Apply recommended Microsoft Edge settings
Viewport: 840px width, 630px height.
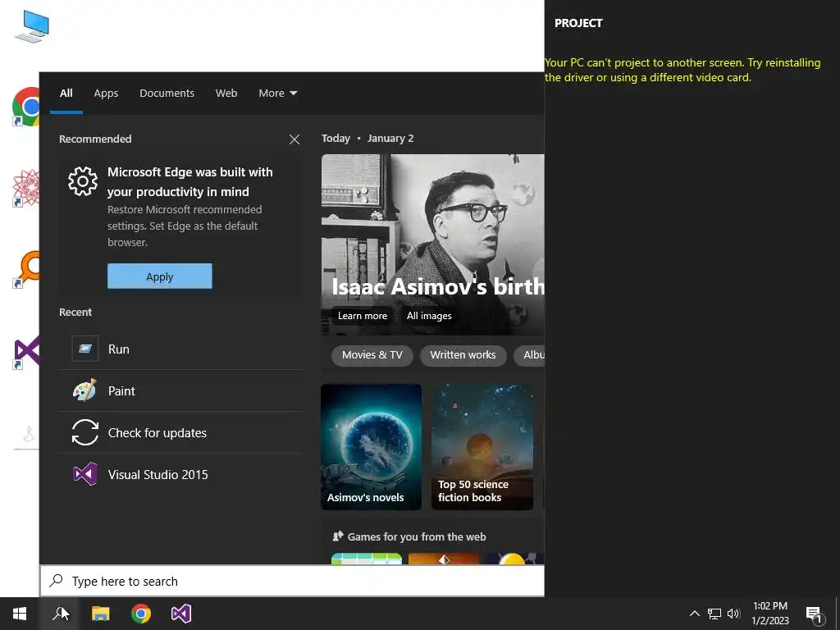[160, 276]
